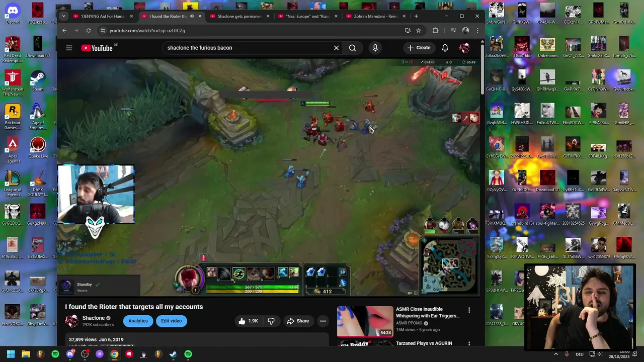Open Apex Legends desktop shortcut
The width and height of the screenshot is (644, 362).
coord(13,150)
